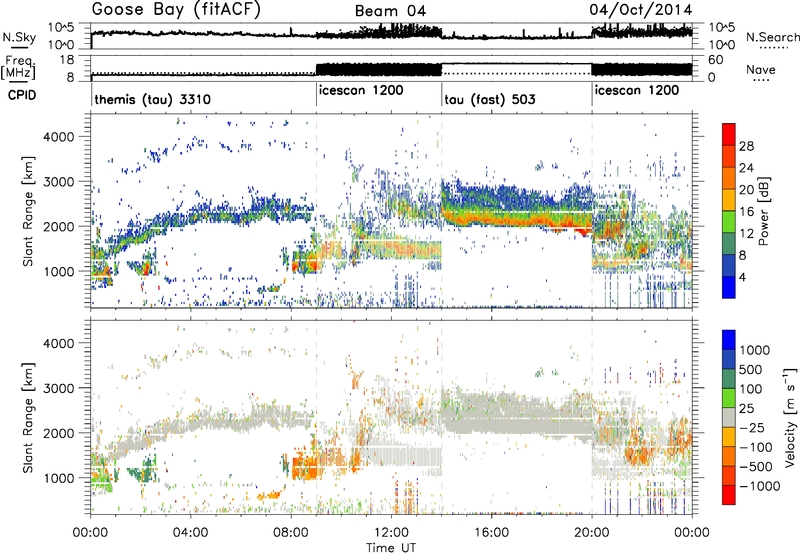This screenshot has width=800, height=554.
Task: Click the '28' tick on the Power scale
Action: 746,146
